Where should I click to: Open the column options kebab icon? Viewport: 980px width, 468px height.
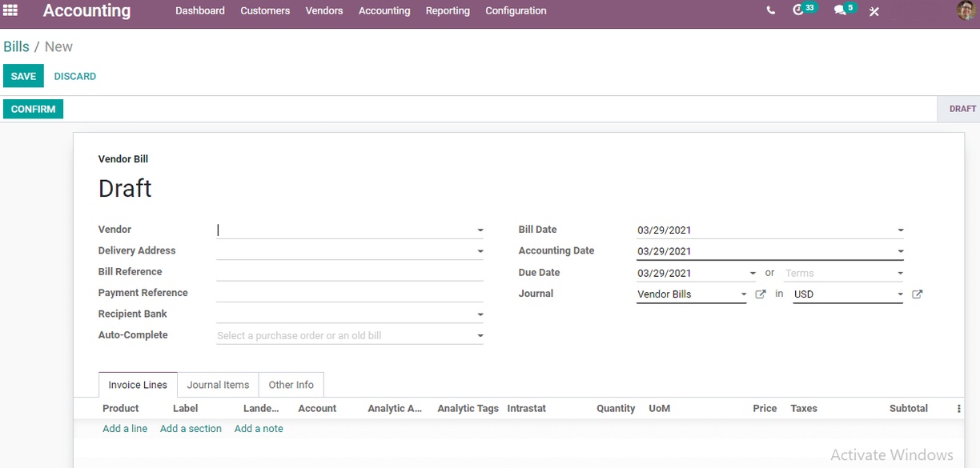click(x=958, y=408)
